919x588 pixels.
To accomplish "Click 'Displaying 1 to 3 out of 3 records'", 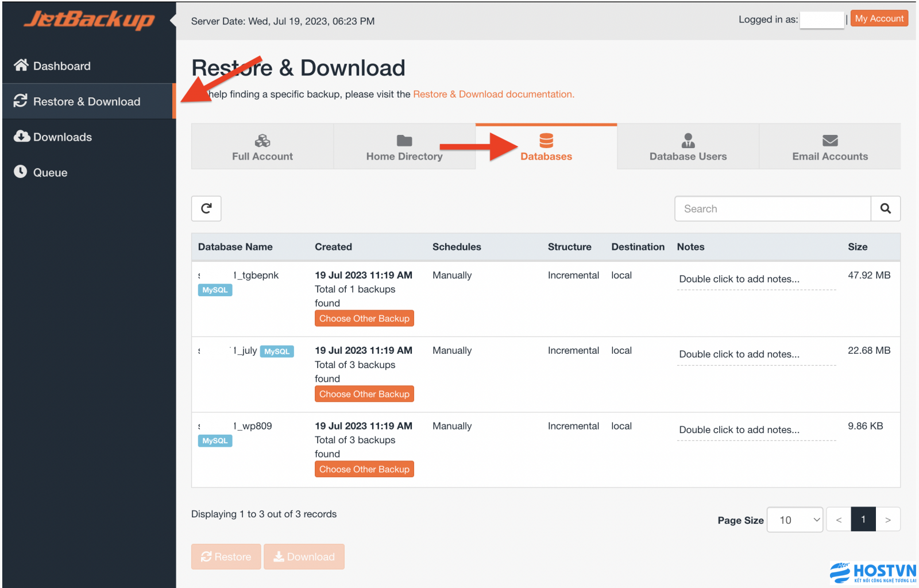I will pos(264,514).
